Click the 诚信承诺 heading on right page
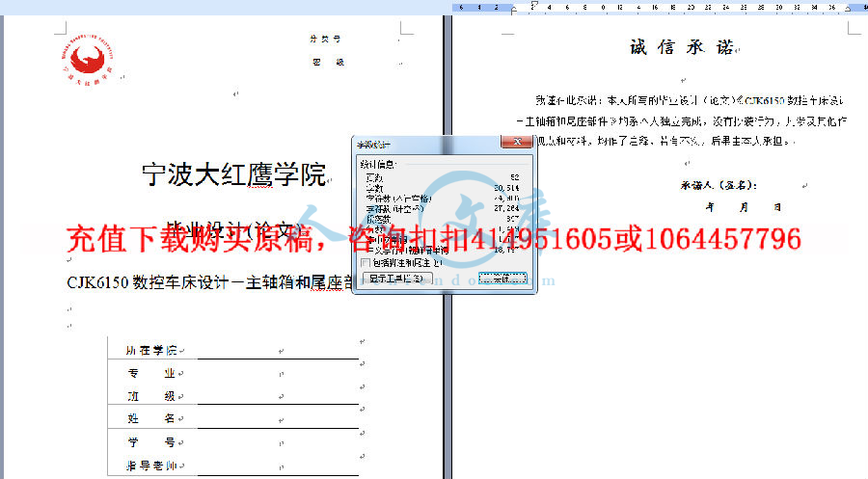Screen dimensions: 868x479 [682, 47]
